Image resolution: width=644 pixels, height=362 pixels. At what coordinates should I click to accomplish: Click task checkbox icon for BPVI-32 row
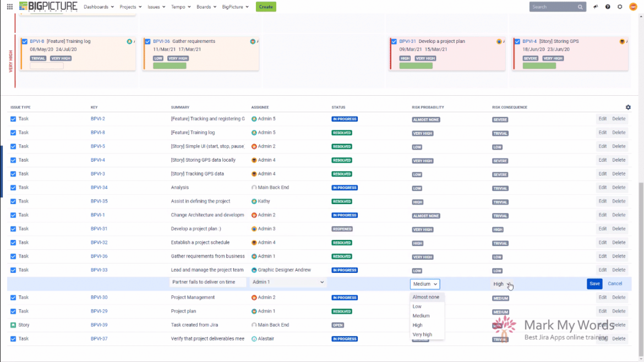13,243
